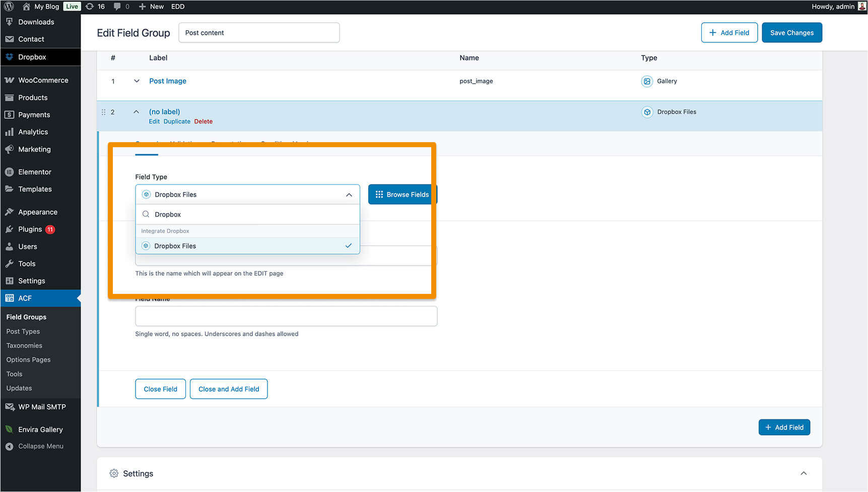Collapse the (no label) field row
The image size is (868, 492).
click(x=136, y=112)
